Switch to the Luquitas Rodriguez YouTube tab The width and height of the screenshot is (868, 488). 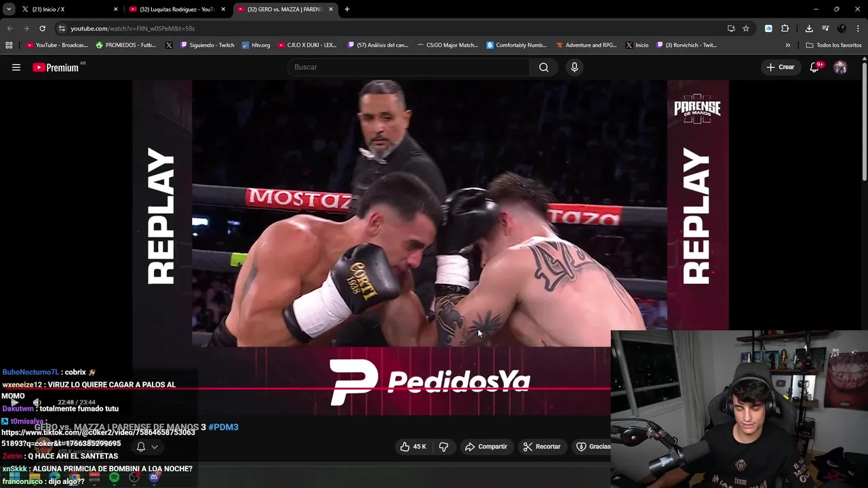(176, 9)
